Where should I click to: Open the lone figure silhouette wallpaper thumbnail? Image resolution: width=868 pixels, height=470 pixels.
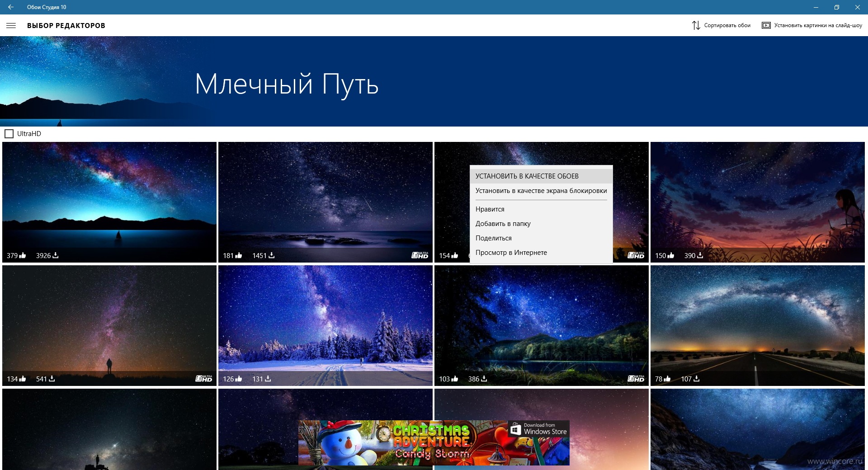tap(109, 325)
